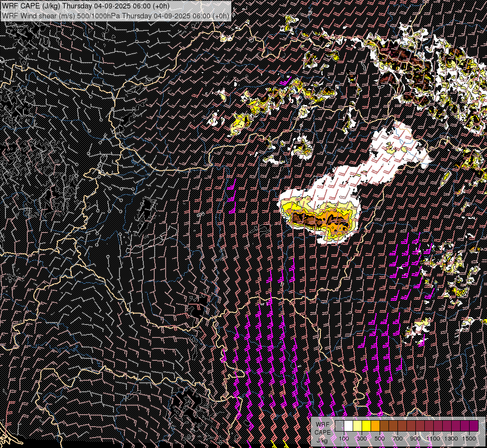Click the WRF CAPE title line

point(86,6)
